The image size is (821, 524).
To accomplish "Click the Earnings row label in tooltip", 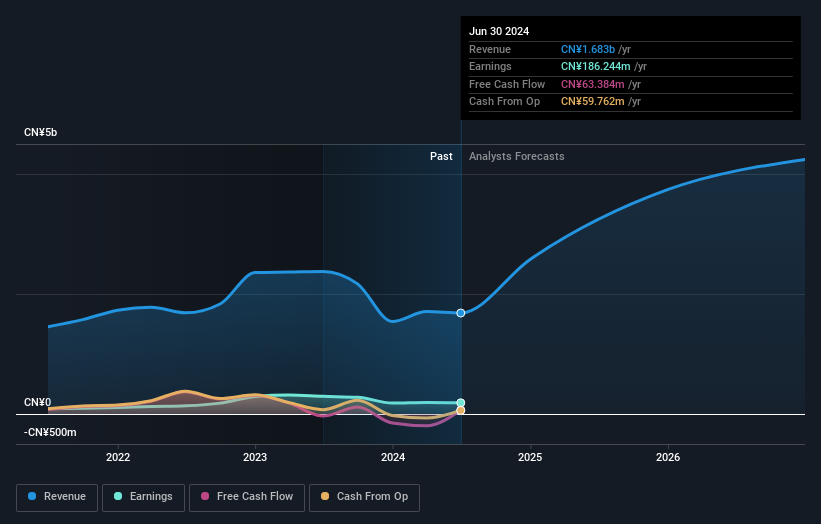I will coord(490,66).
